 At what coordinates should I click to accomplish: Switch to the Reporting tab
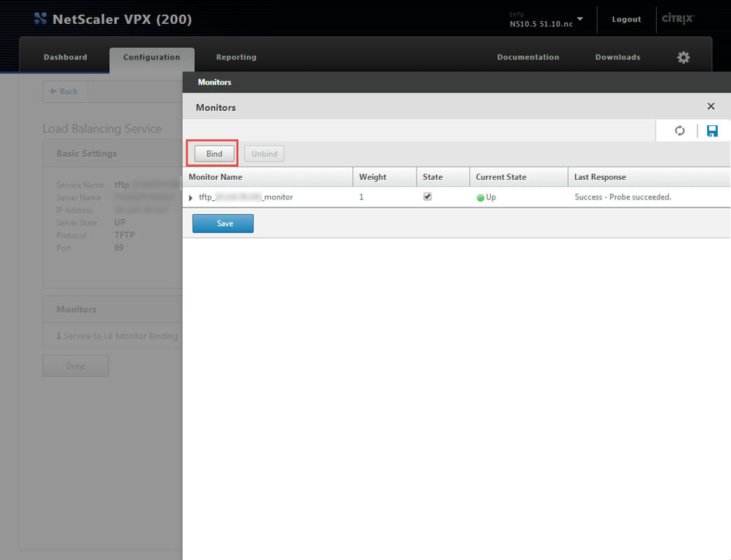click(x=236, y=57)
